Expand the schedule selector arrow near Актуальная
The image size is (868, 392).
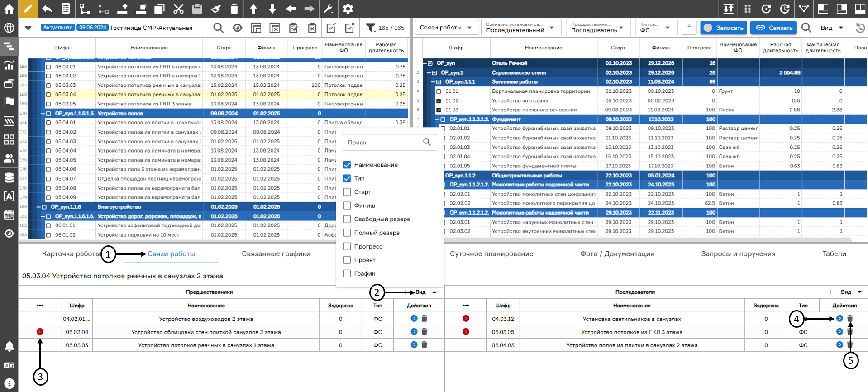coord(28,28)
